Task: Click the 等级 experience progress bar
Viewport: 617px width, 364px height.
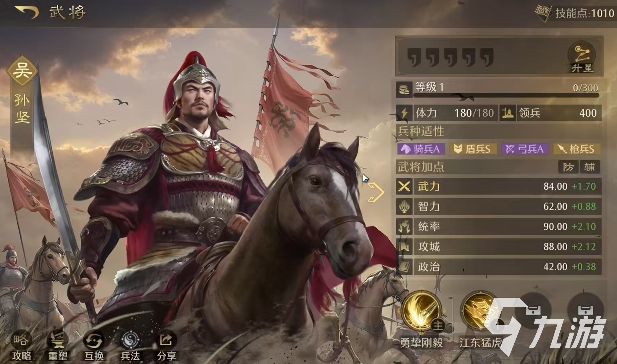Action: click(506, 95)
